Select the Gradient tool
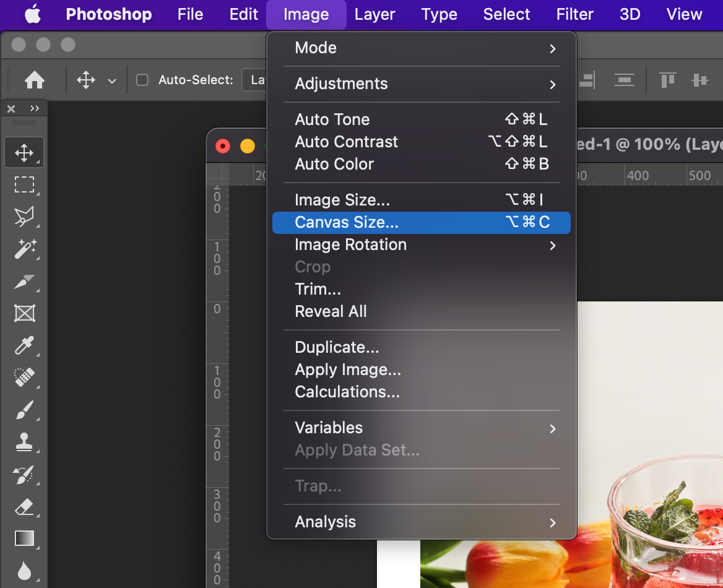This screenshot has height=588, width=723. point(24,538)
